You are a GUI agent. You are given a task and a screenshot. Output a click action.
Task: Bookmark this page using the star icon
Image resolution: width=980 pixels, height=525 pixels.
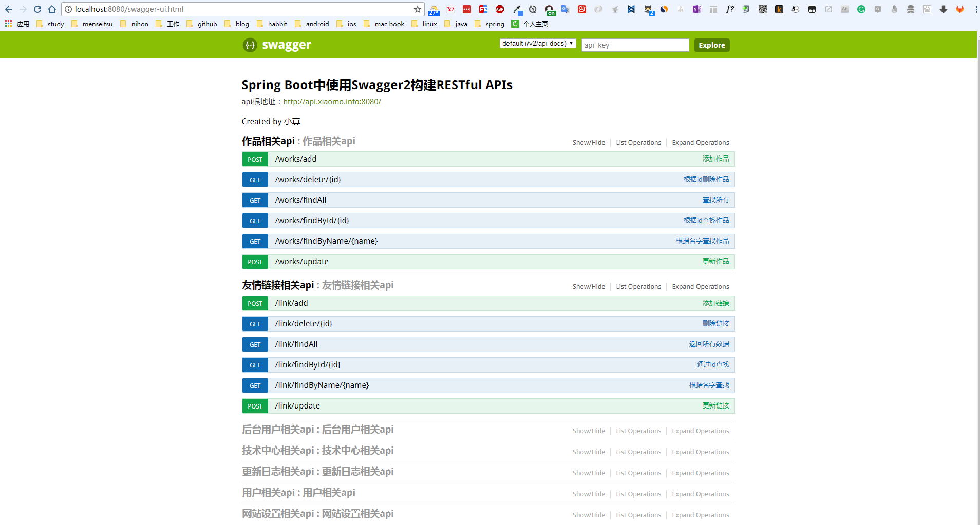point(417,9)
